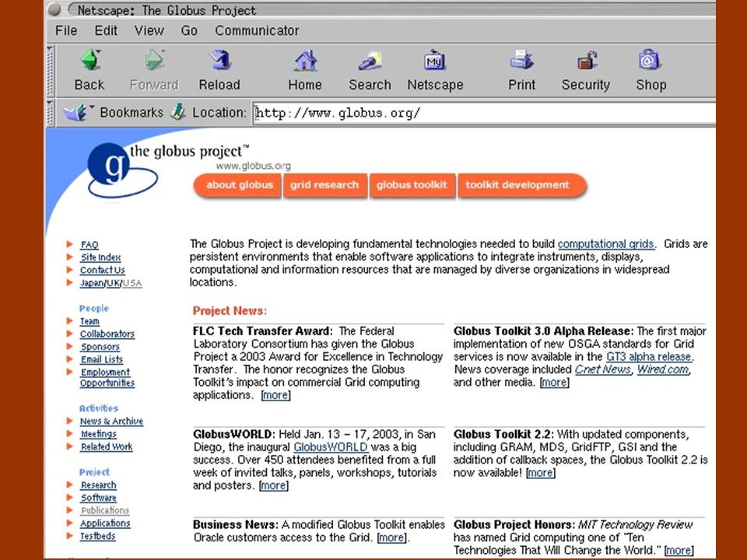The width and height of the screenshot is (747, 560).
Task: Open the Cnet News link
Action: (x=602, y=370)
